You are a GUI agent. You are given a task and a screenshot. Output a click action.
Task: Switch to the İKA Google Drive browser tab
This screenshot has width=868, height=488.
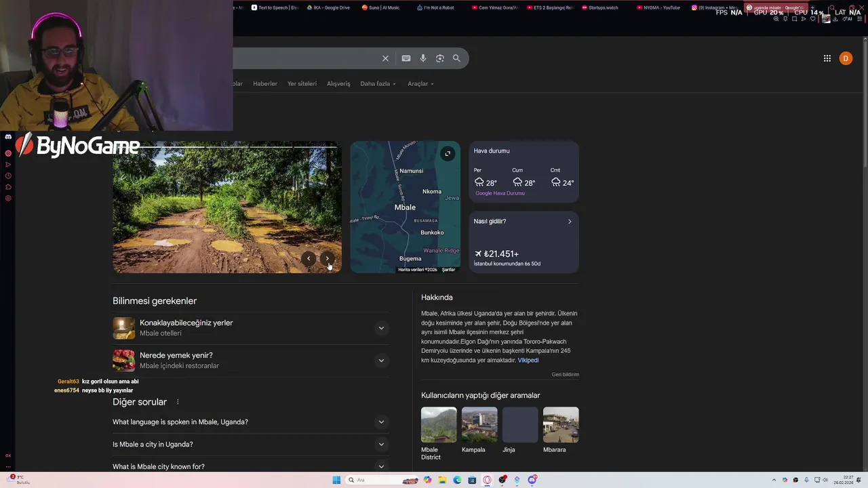(330, 7)
